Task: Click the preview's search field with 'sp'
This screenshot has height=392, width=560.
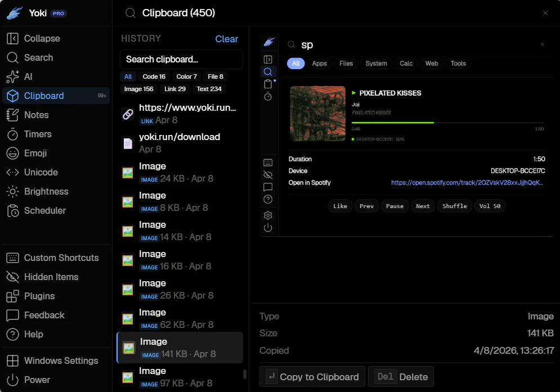Action: coord(416,44)
